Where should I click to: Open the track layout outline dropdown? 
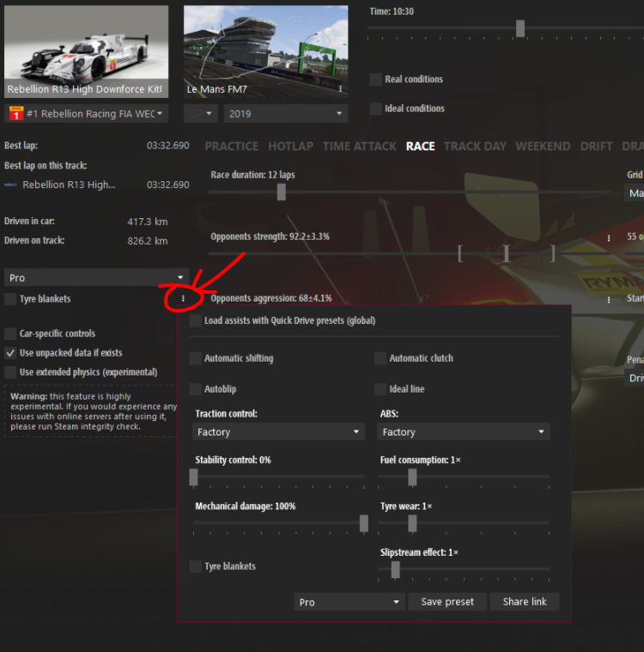[200, 113]
